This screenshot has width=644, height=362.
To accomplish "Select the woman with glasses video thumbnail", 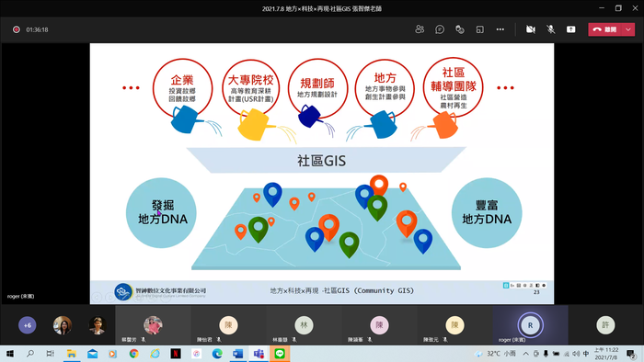I will pos(63,325).
